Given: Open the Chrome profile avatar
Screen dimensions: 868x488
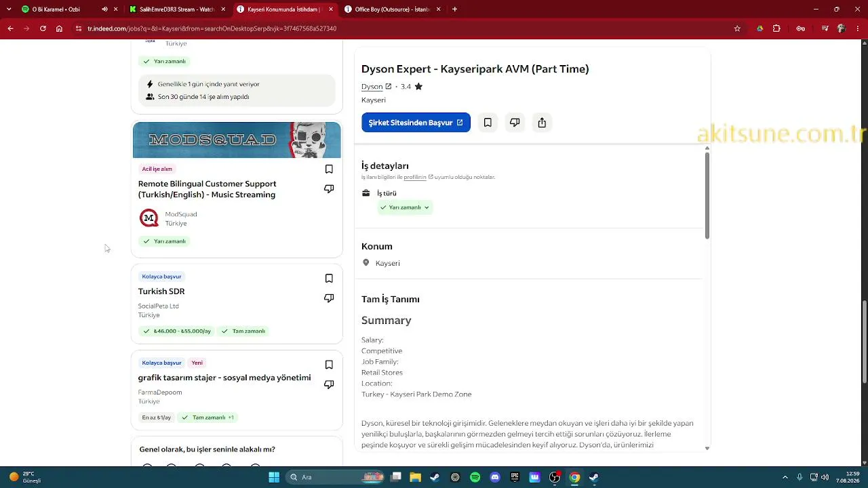Looking at the screenshot, I should point(842,28).
